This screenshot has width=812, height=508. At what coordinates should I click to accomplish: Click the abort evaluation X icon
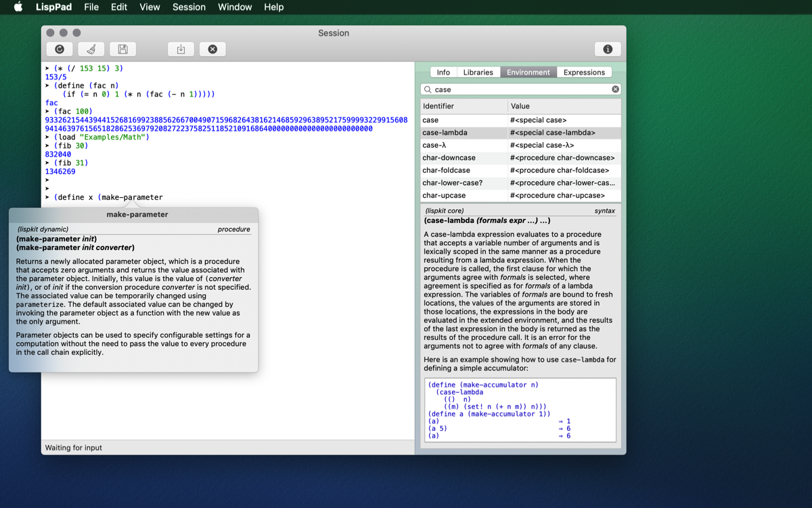(x=212, y=49)
